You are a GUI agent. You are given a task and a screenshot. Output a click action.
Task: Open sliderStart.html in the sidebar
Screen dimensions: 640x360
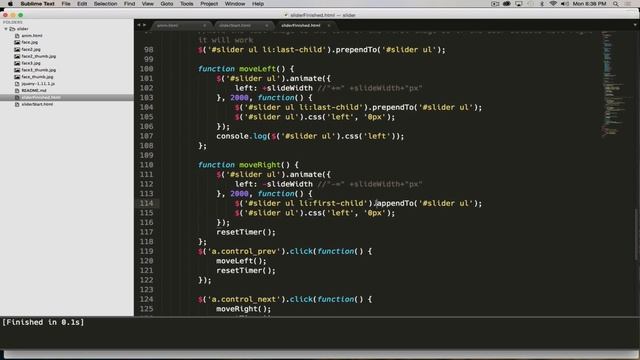tap(37, 104)
